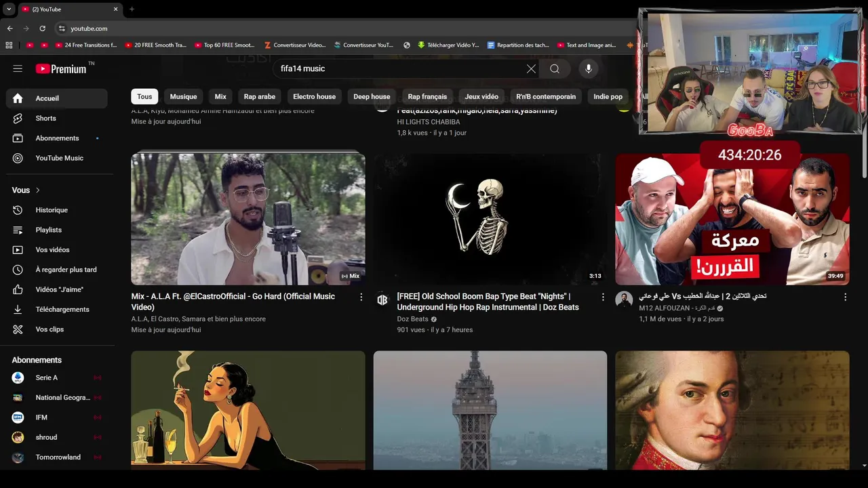Open À regarder plus tard
The image size is (868, 488).
57,270
